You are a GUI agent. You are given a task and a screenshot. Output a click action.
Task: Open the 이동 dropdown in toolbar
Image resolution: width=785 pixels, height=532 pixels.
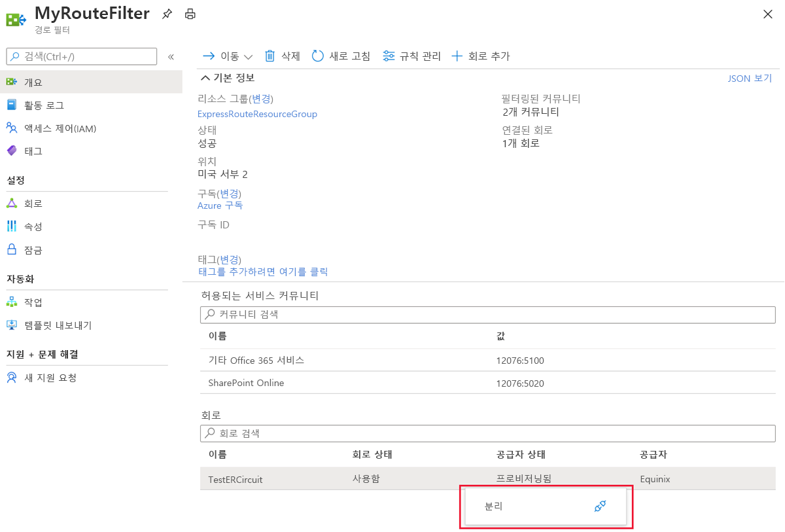pyautogui.click(x=228, y=56)
